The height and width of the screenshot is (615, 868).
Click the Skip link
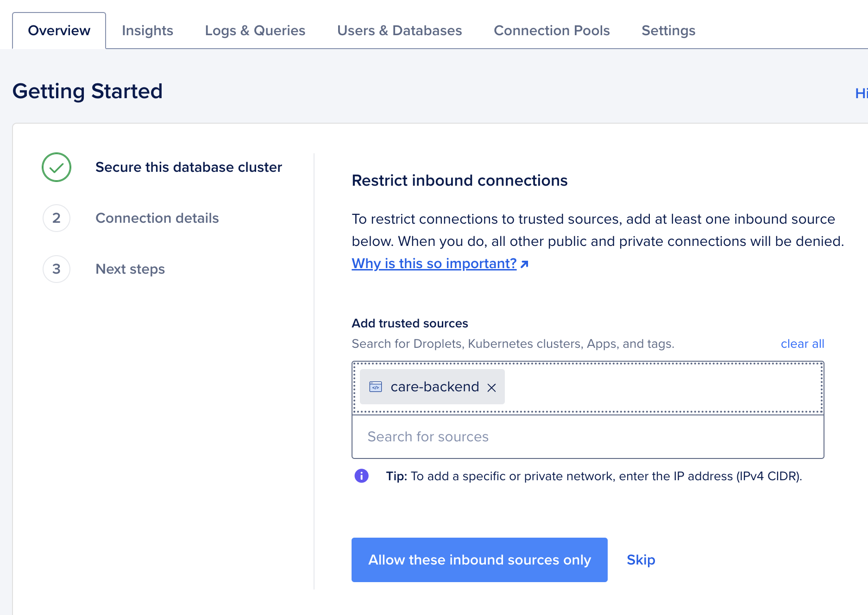(641, 560)
